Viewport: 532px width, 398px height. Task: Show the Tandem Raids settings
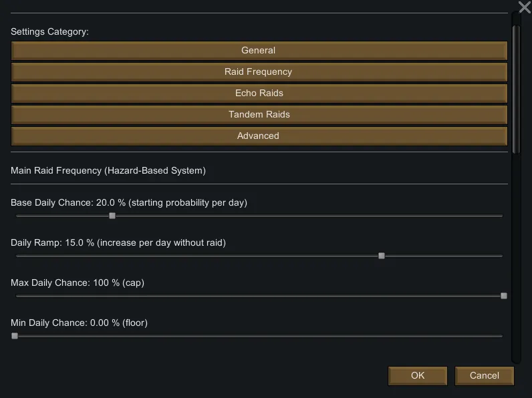point(259,115)
